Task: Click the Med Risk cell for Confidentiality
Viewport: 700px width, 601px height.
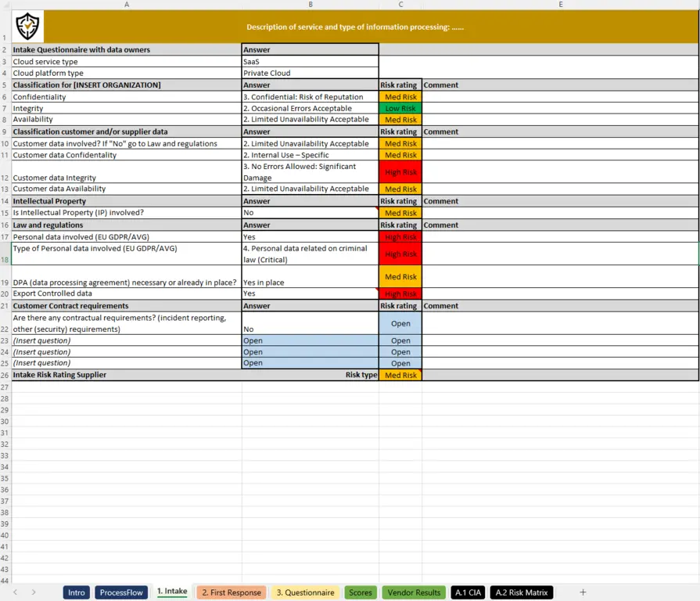Action: pos(400,96)
